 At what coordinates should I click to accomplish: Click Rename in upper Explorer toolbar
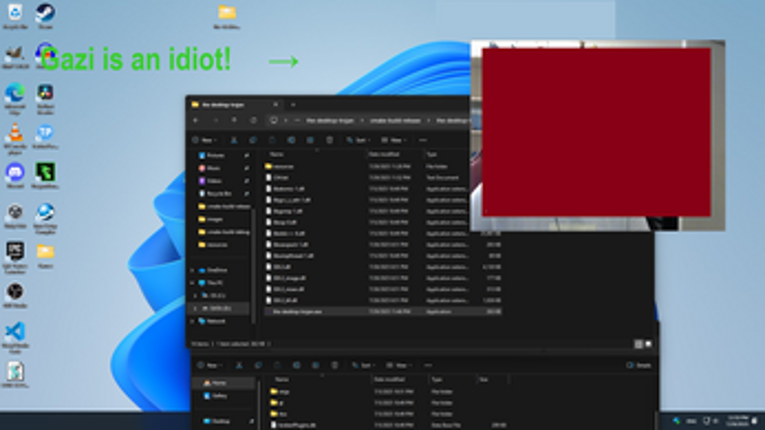point(291,140)
